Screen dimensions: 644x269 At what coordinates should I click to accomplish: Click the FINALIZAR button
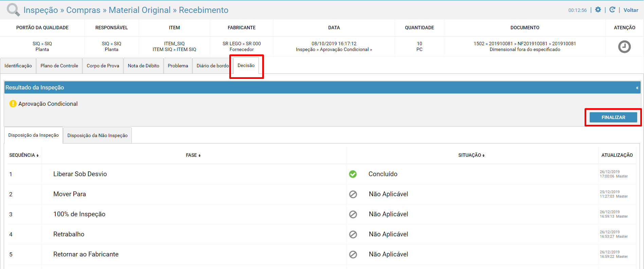(x=613, y=117)
